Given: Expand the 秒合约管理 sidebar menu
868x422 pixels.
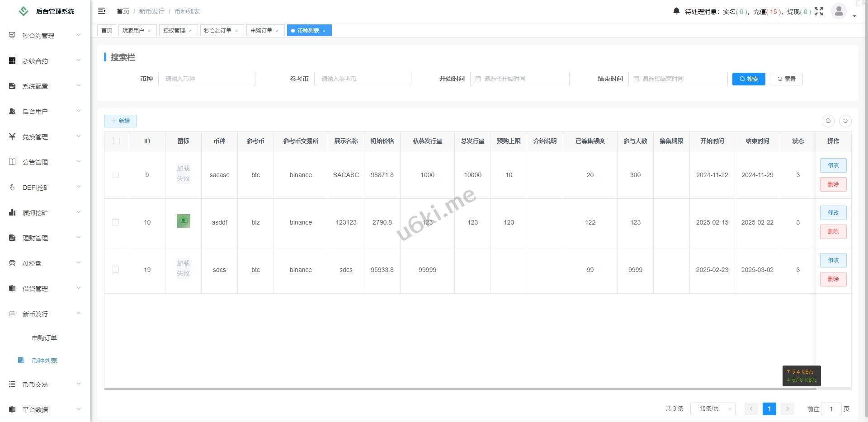Looking at the screenshot, I should click(x=45, y=35).
